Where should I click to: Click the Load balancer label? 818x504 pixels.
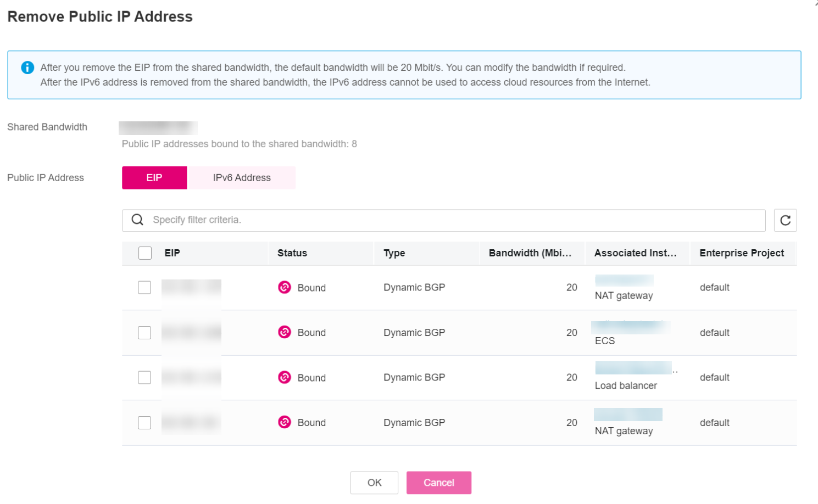[626, 385]
